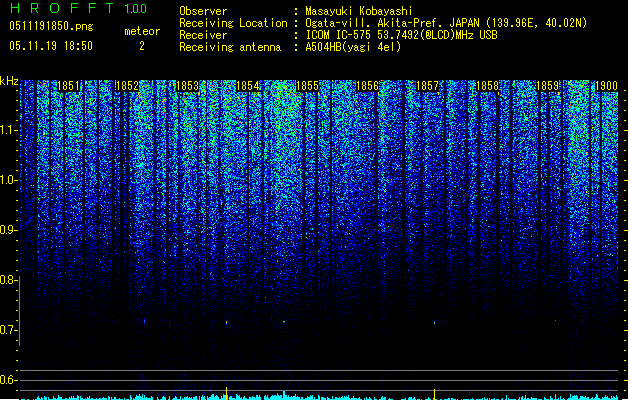Screen dimensions: 629x400
Task: Click the kHz axis unit label
Action: click(x=9, y=81)
